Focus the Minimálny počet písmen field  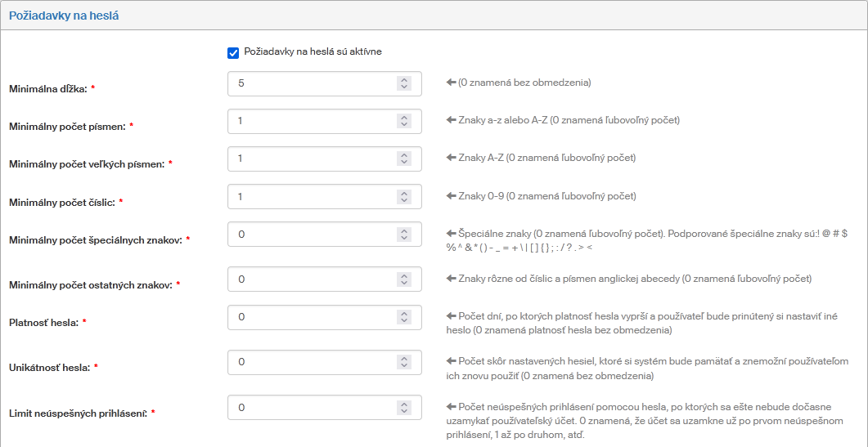point(311,121)
